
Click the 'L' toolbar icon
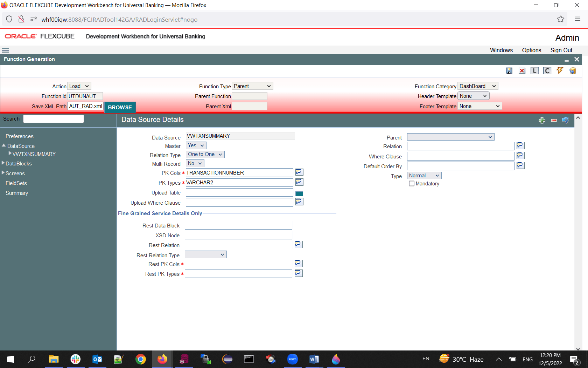534,71
